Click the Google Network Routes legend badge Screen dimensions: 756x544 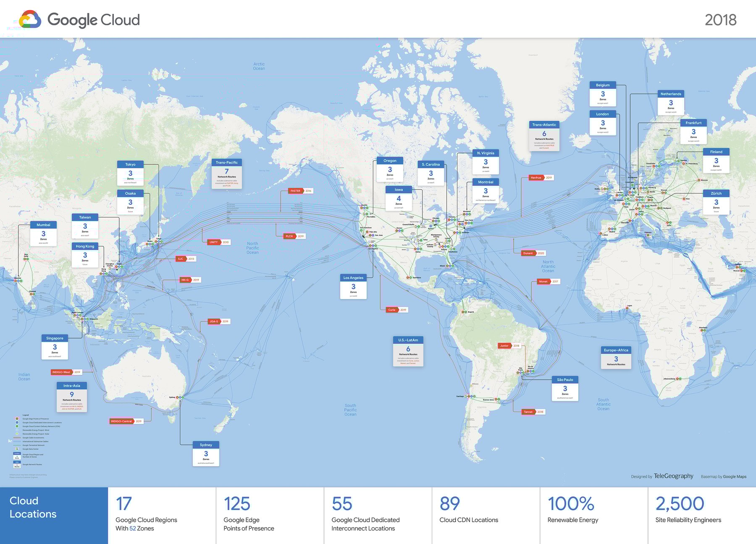click(x=17, y=465)
